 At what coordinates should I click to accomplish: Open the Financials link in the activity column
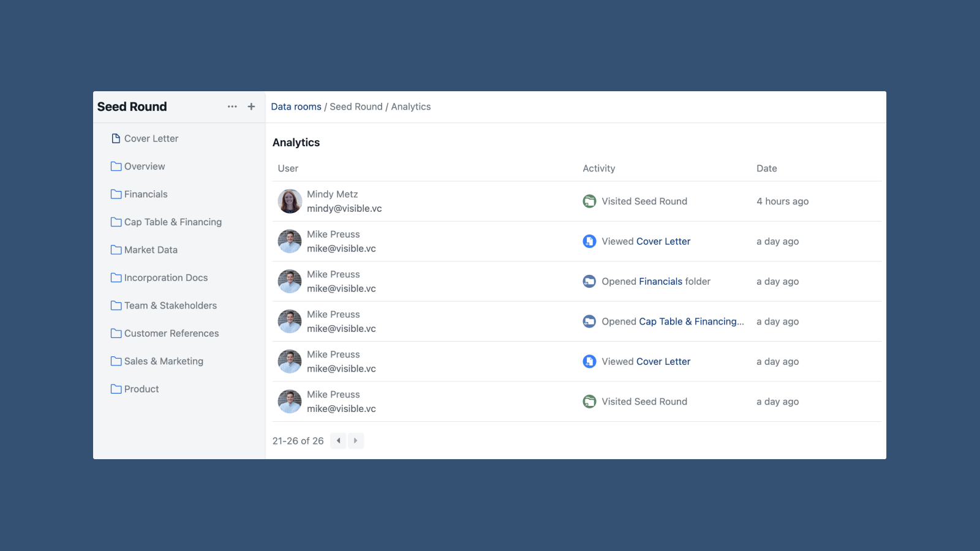(660, 282)
